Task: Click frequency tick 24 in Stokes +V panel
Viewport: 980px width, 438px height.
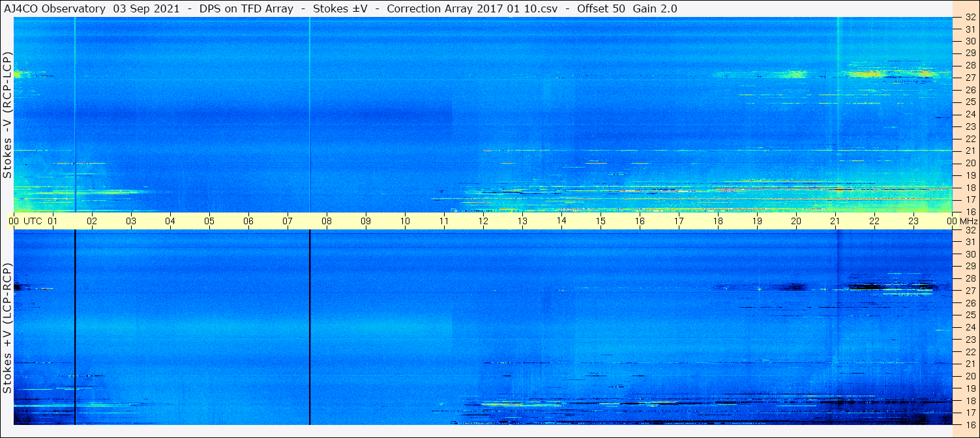Action: point(970,327)
